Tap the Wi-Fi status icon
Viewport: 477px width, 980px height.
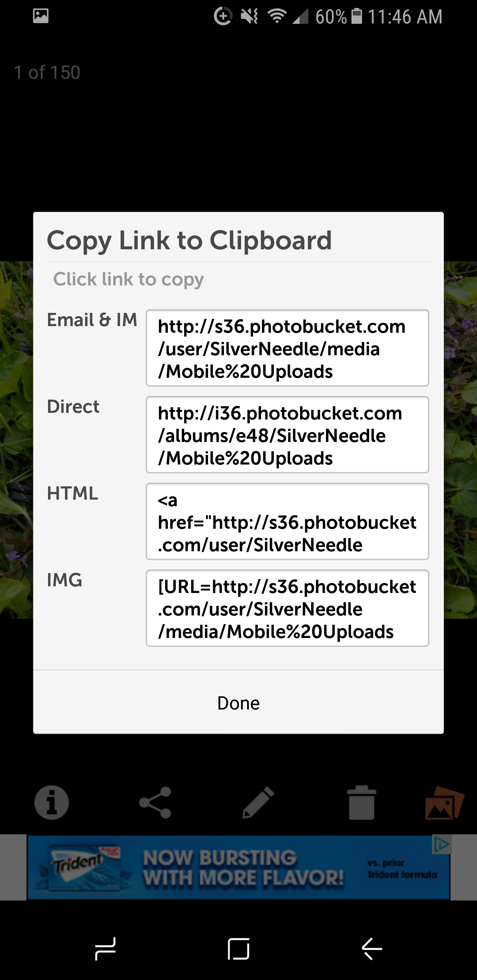(x=277, y=16)
